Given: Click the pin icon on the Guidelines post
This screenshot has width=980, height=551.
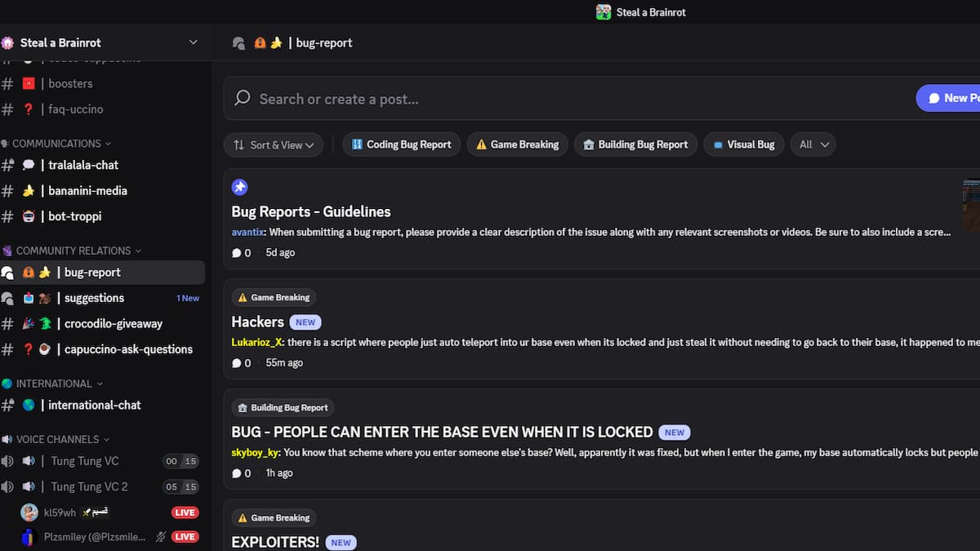Looking at the screenshot, I should (x=239, y=187).
